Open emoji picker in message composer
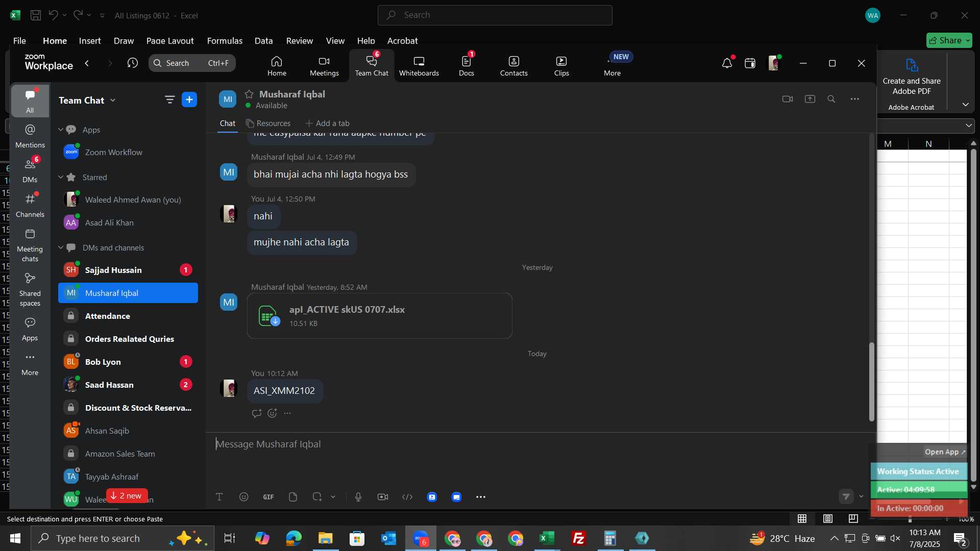The width and height of the screenshot is (980, 551). click(x=244, y=497)
